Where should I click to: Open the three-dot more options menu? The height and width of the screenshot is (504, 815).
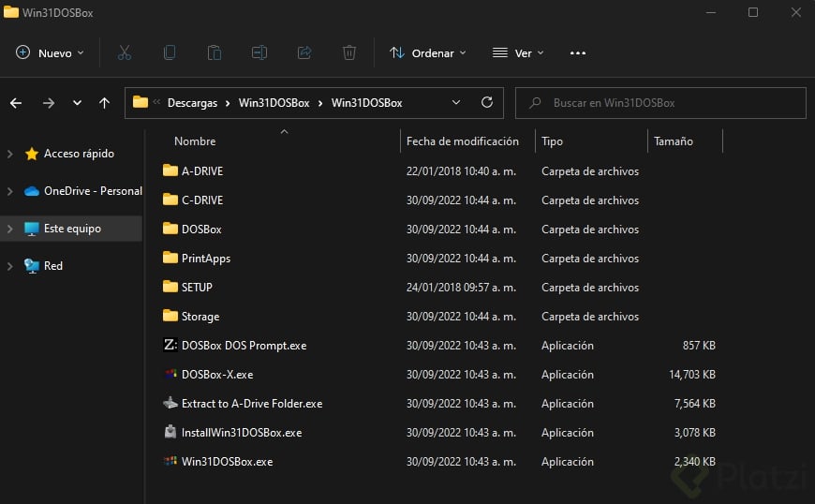point(577,53)
